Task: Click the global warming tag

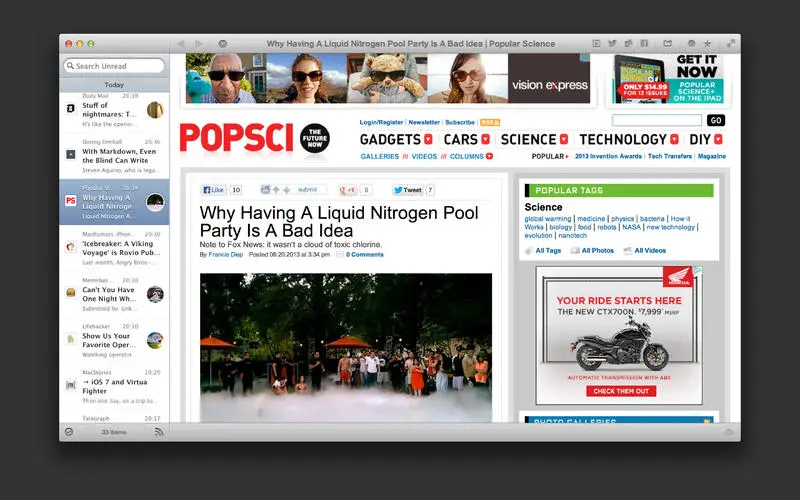Action: click(548, 219)
